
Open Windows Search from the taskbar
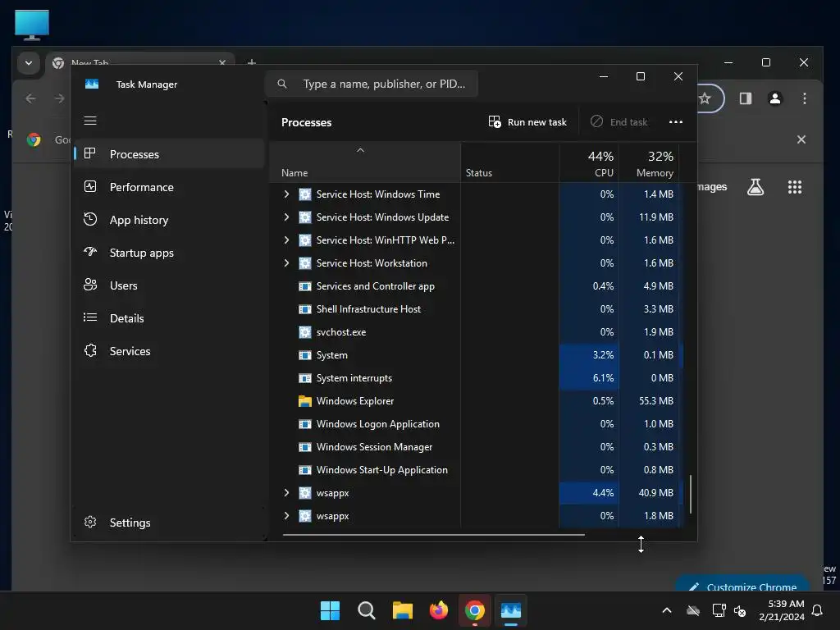367,610
